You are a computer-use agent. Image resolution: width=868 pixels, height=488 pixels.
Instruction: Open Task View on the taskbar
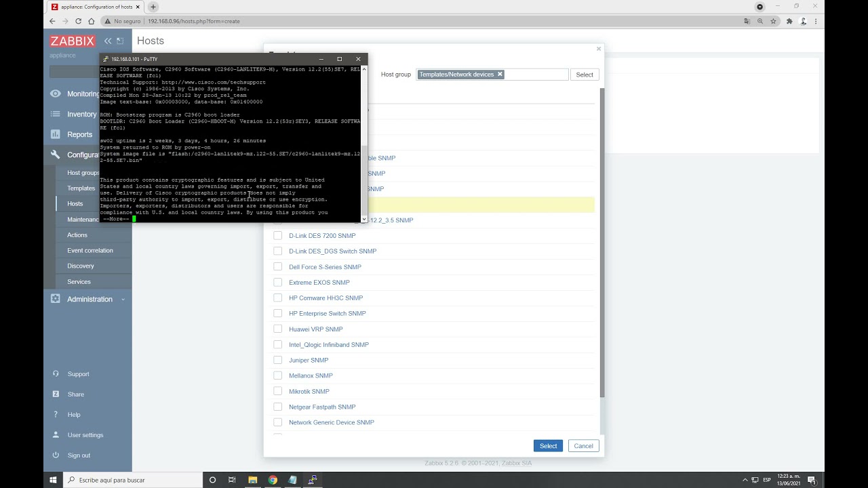click(x=232, y=480)
